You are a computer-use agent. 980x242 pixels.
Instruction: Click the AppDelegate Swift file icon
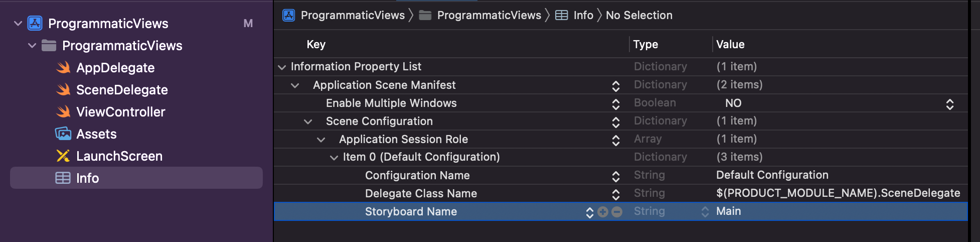[63, 68]
